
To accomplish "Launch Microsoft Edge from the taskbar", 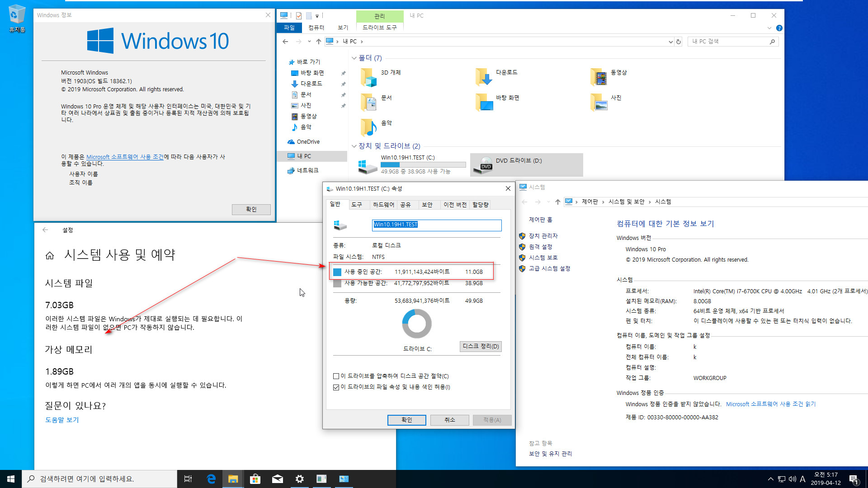I will pos(211,479).
